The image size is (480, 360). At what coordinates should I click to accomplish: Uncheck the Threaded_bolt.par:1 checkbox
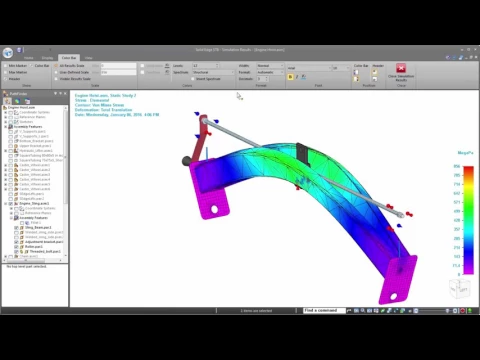(x=16, y=252)
